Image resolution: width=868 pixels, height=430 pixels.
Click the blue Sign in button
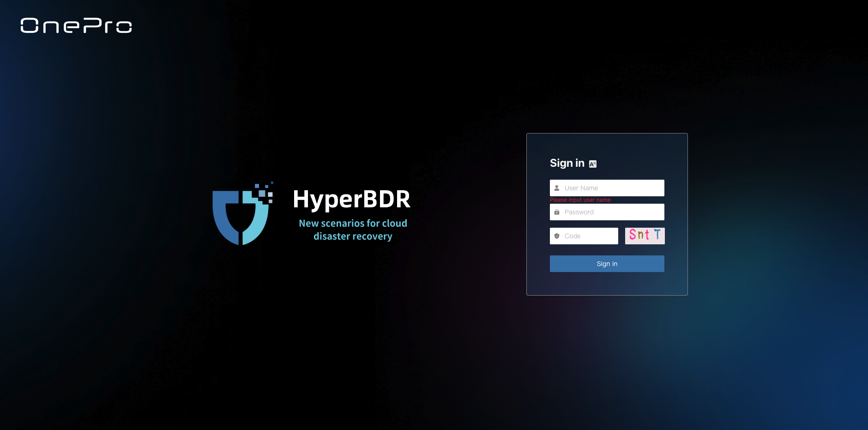tap(607, 264)
